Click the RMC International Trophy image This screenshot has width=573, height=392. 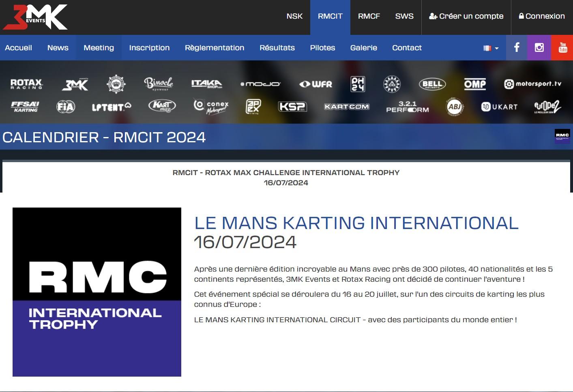97,292
